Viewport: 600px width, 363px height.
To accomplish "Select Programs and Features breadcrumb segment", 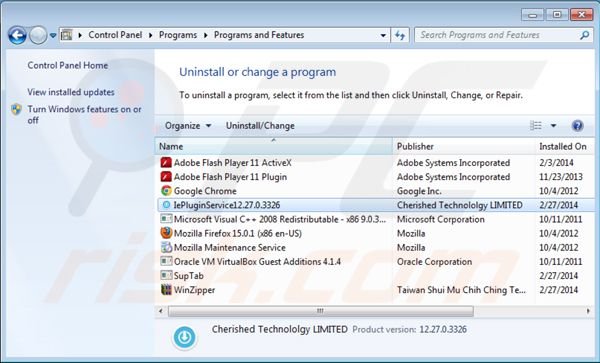I will tap(259, 35).
